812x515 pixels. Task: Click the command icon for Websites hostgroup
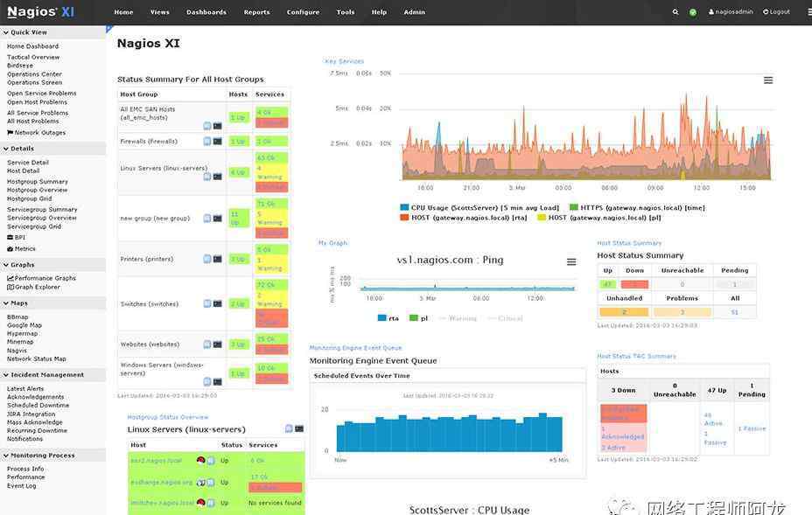[218, 344]
